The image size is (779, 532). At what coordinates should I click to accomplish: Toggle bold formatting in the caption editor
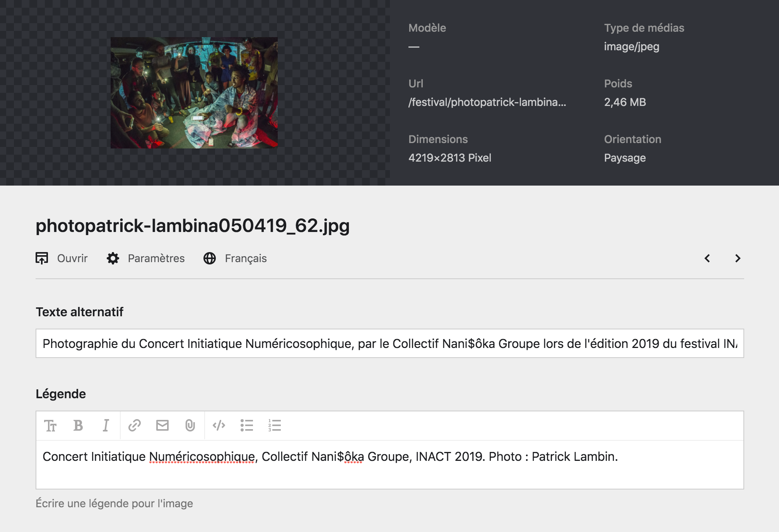pyautogui.click(x=78, y=426)
